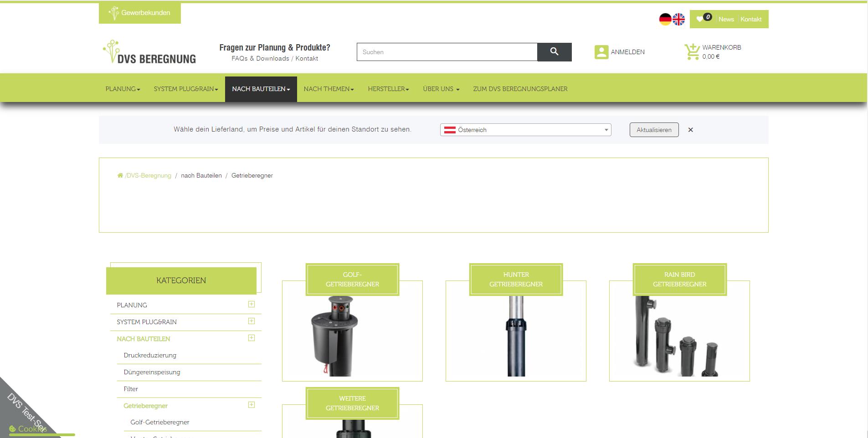
Task: Select PLANUNG in the sidebar categories
Action: (132, 305)
